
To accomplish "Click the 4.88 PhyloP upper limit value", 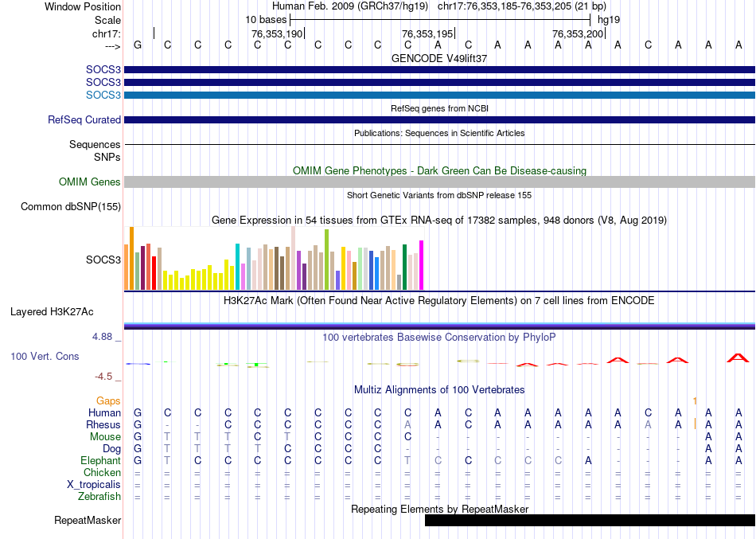I will coord(102,336).
